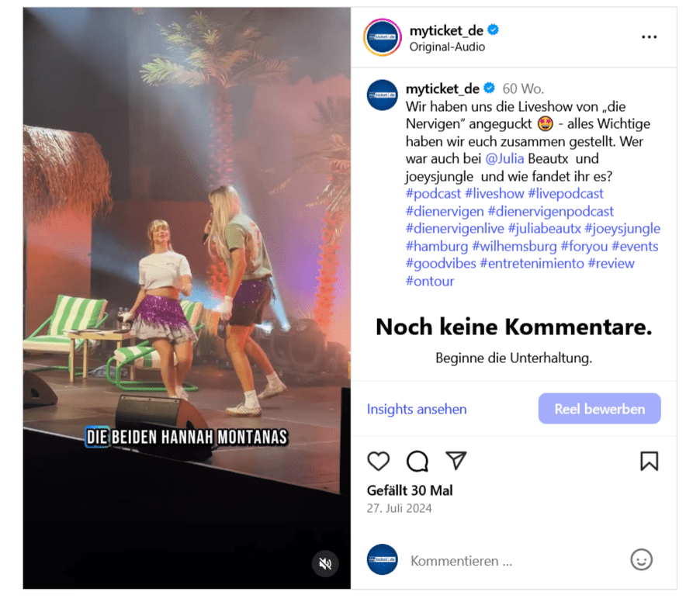Open emoji picker smiley icon
The height and width of the screenshot is (602, 700).
(x=642, y=559)
